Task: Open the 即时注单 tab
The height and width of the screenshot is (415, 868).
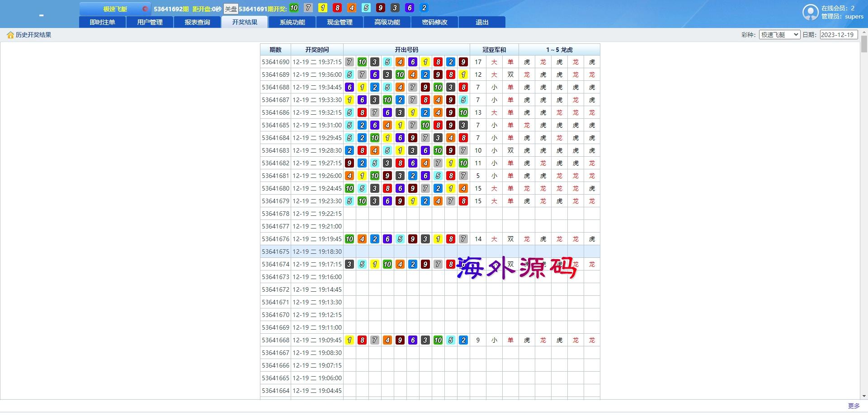Action: [x=103, y=22]
